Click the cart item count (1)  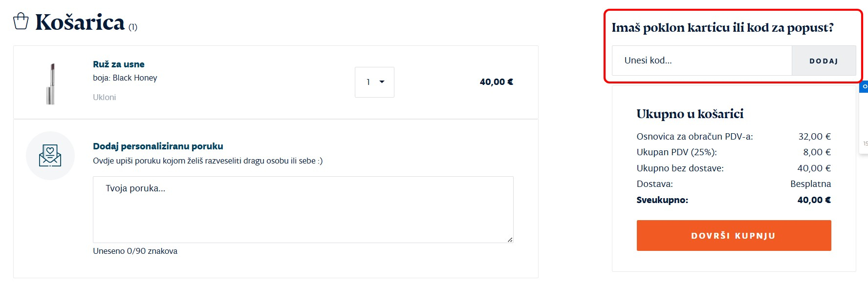(x=133, y=27)
